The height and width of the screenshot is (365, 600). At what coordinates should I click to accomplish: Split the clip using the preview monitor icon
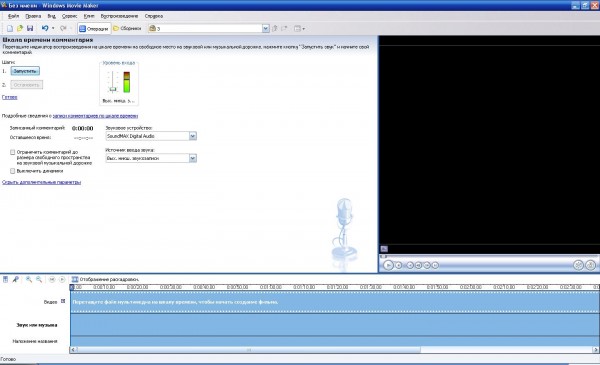tap(578, 265)
